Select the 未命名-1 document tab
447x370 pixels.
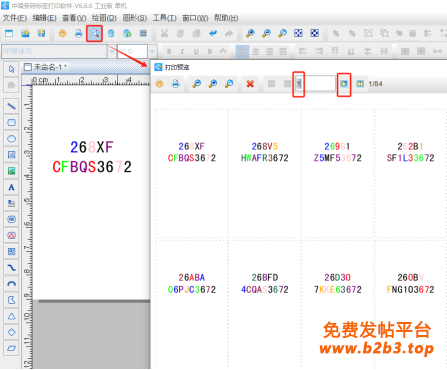[x=46, y=67]
